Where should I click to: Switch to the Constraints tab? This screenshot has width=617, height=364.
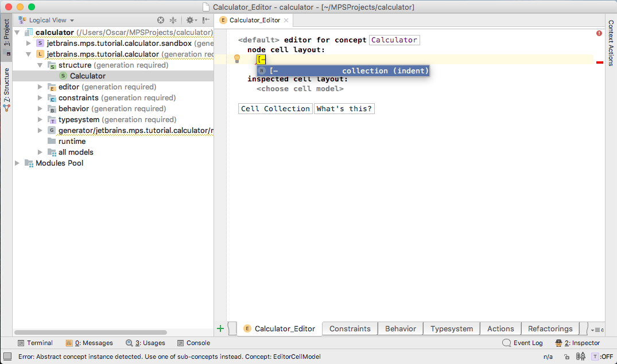tap(350, 328)
